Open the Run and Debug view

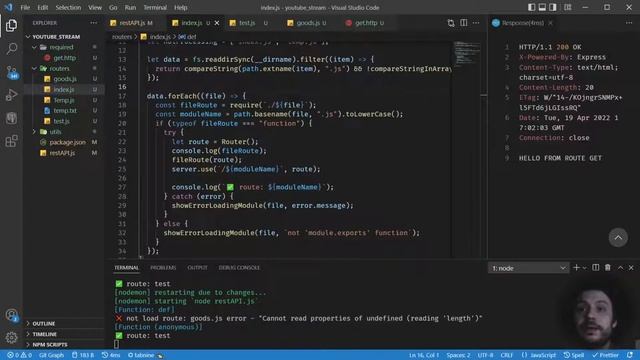click(11, 95)
